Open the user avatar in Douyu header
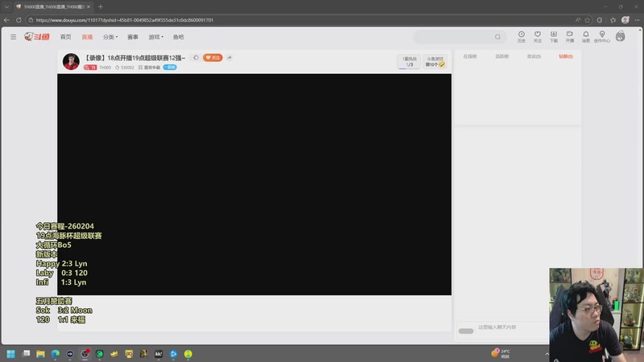 (620, 36)
